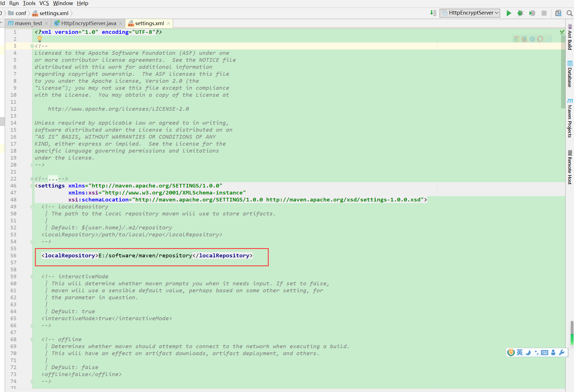Toggle IME moon half-width mode icon
Image resolution: width=574 pixels, height=392 pixels.
click(x=528, y=352)
